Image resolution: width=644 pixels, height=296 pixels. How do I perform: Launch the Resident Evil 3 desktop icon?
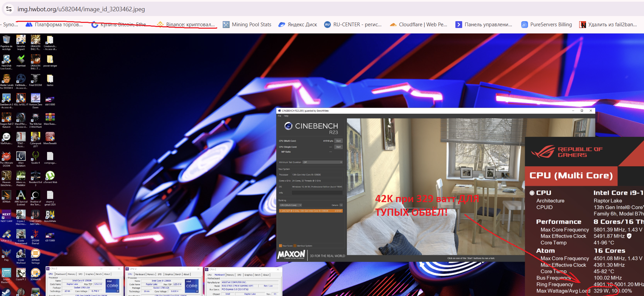pos(35,179)
